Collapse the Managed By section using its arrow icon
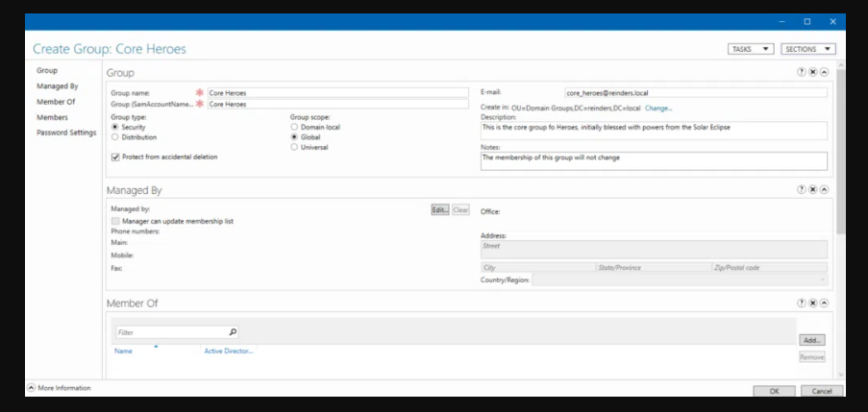This screenshot has height=412, width=868. click(824, 190)
